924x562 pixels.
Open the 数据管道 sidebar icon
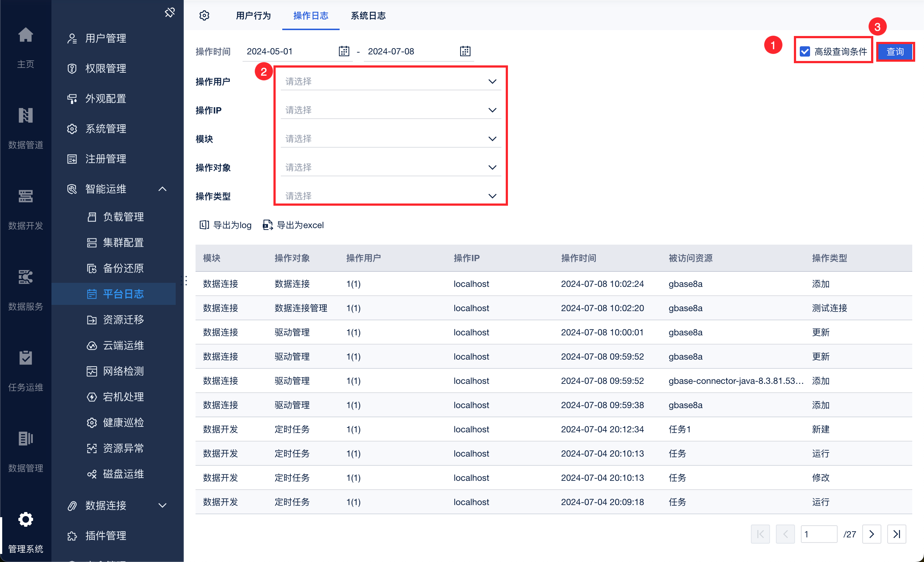25,116
